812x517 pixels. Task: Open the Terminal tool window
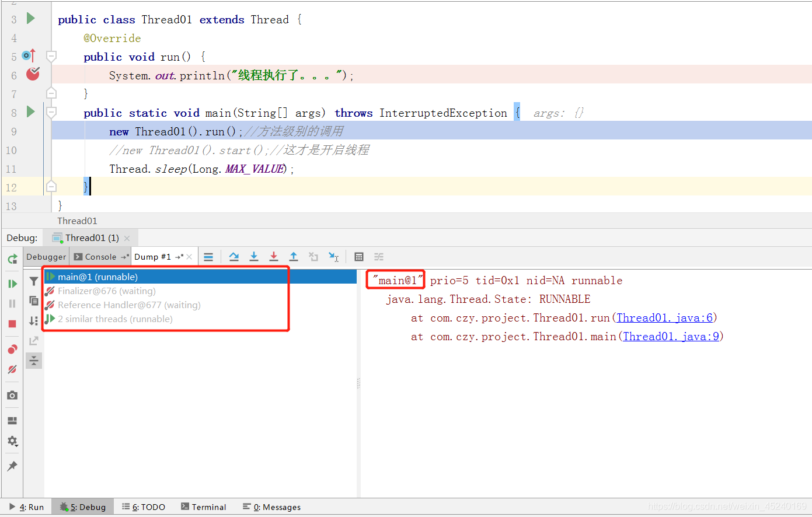coord(203,507)
